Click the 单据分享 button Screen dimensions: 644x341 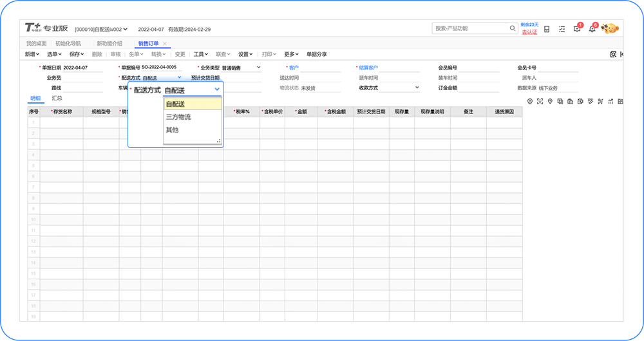(316, 55)
